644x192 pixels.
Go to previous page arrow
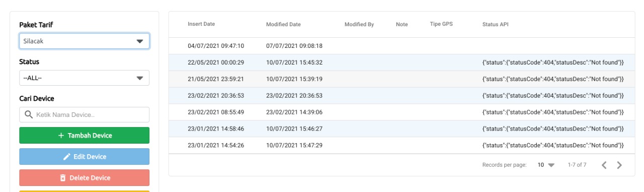[604, 165]
